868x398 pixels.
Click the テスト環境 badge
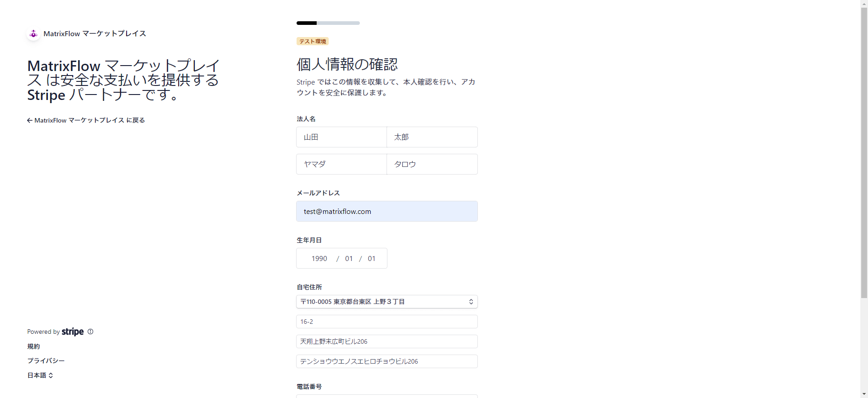click(x=312, y=41)
